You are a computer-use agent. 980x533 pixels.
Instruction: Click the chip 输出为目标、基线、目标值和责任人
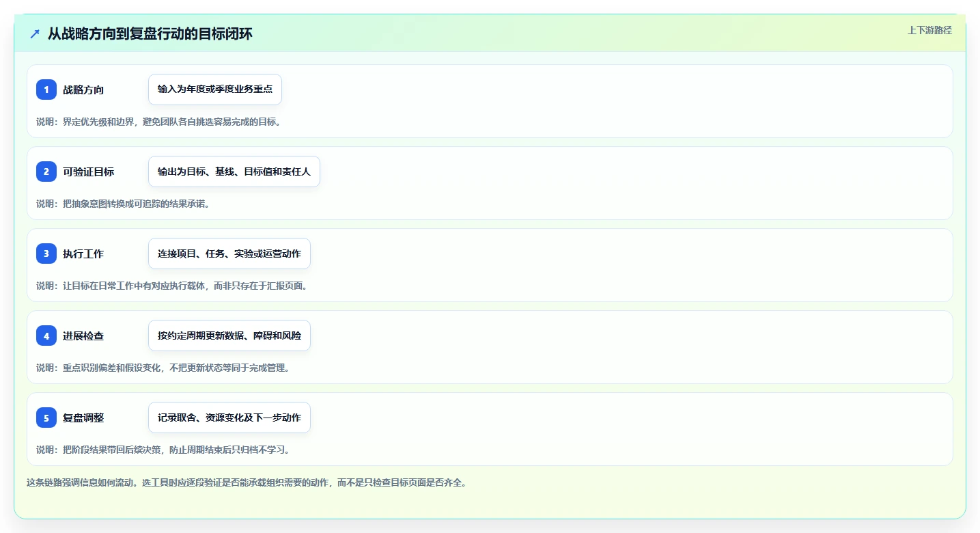(234, 172)
